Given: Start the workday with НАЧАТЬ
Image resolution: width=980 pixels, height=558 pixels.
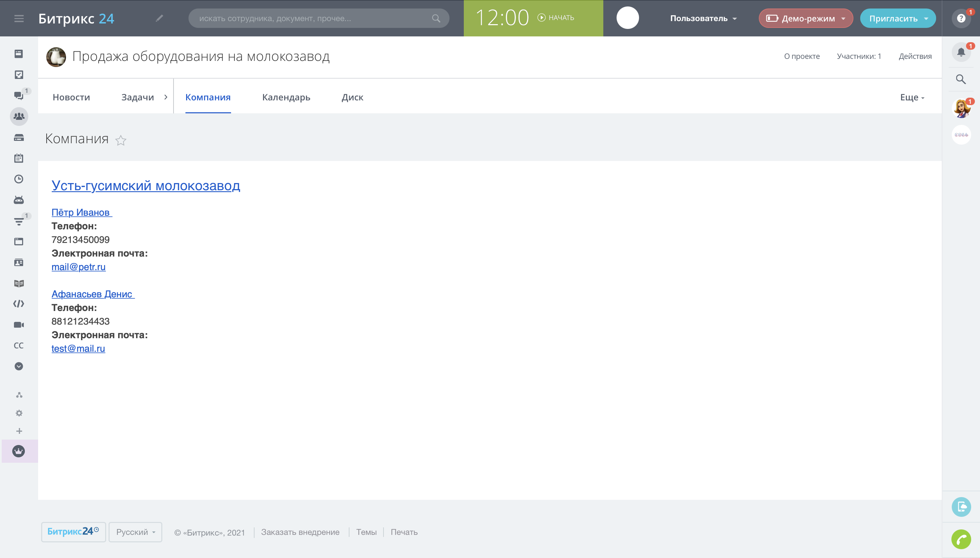Looking at the screenshot, I should [556, 18].
